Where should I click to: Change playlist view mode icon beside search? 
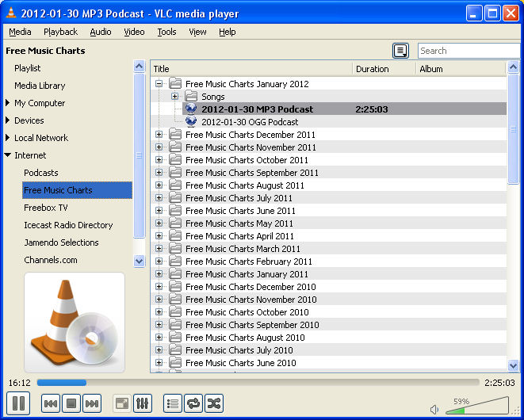401,51
